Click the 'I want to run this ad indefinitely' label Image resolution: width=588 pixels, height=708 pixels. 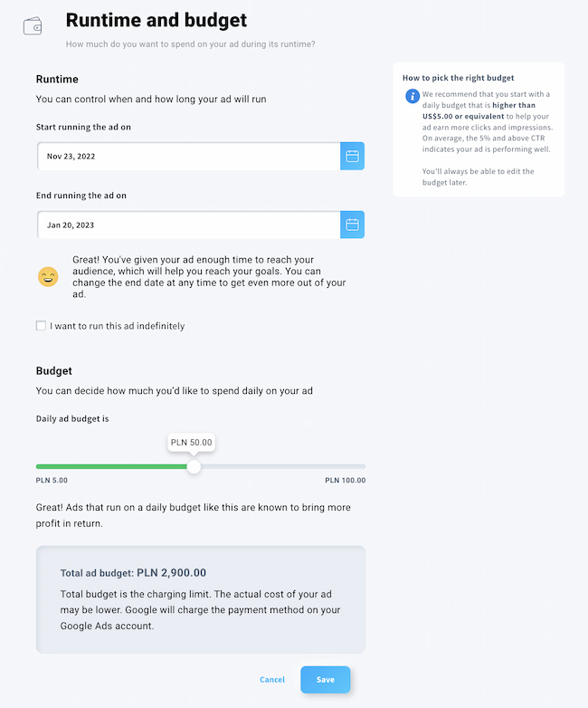tap(118, 326)
